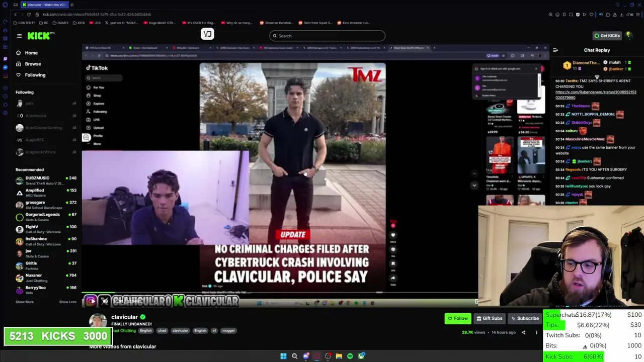Open video more options menu

pyautogui.click(x=536, y=332)
